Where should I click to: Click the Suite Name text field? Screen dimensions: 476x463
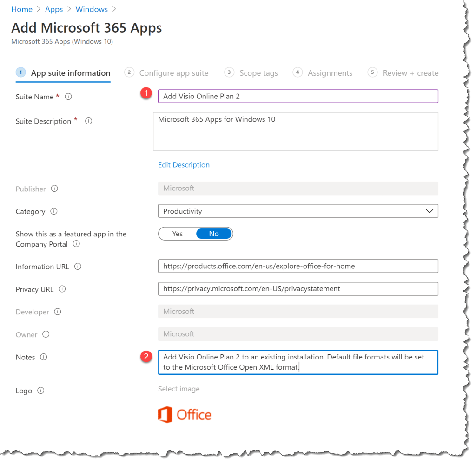tap(298, 96)
